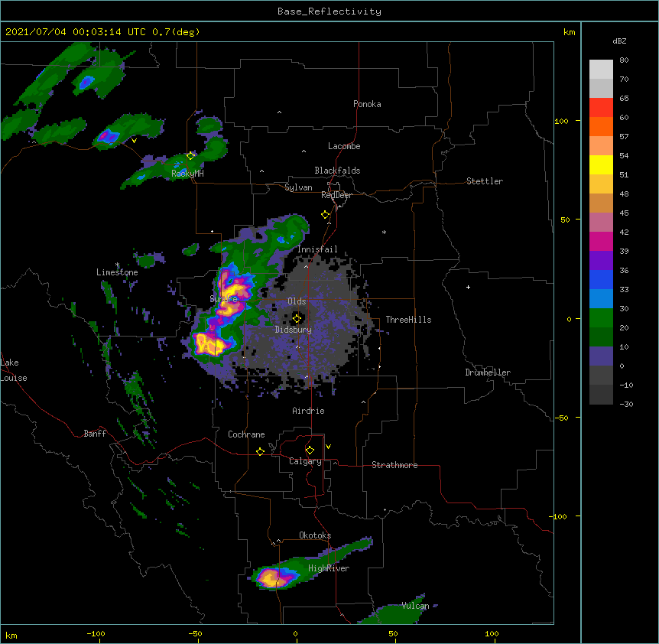Click the Base_Reflectivity title text
This screenshot has width=659, height=644.
tap(329, 11)
